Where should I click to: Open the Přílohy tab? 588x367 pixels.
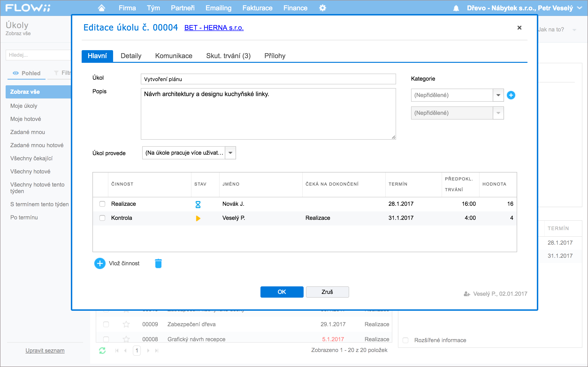(275, 56)
